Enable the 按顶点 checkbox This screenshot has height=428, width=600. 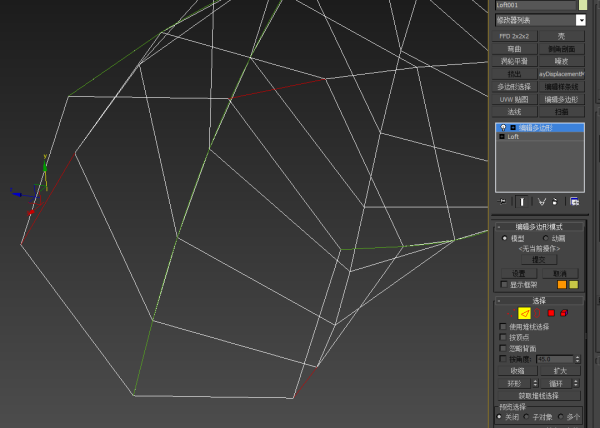pyautogui.click(x=503, y=337)
